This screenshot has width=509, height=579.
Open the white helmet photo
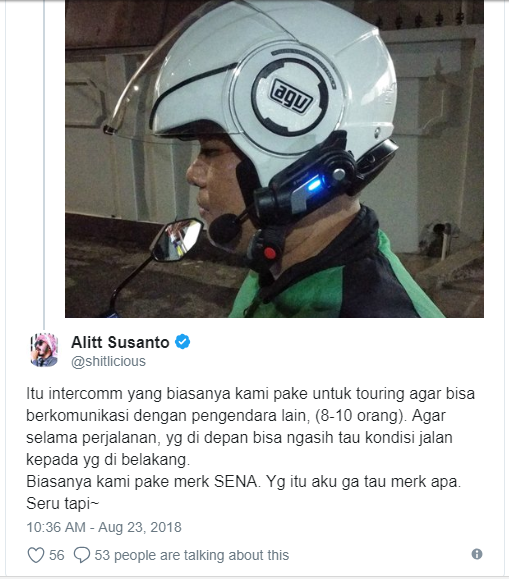(274, 159)
